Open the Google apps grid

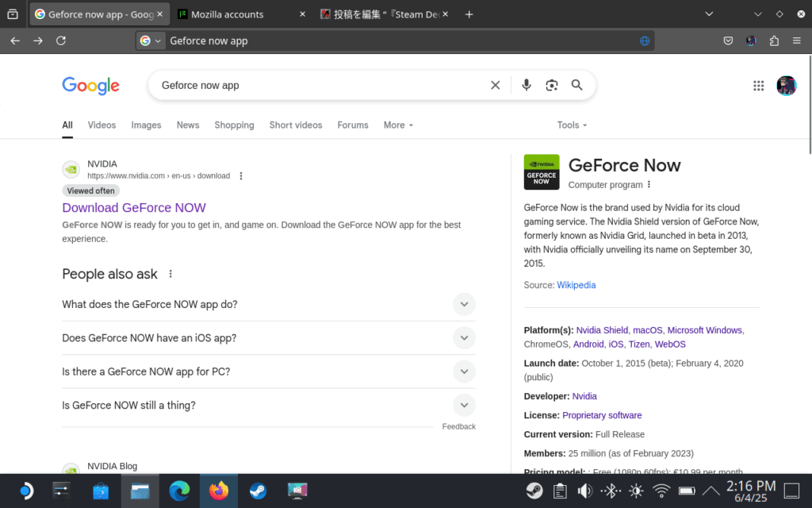tap(759, 86)
